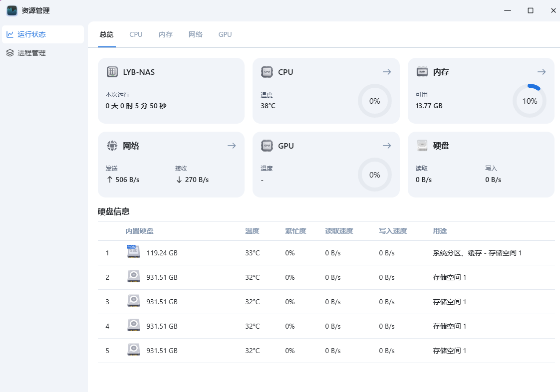Viewport: 560px width, 392px height.
Task: Click the LYB-NAS device icon
Action: [x=112, y=72]
